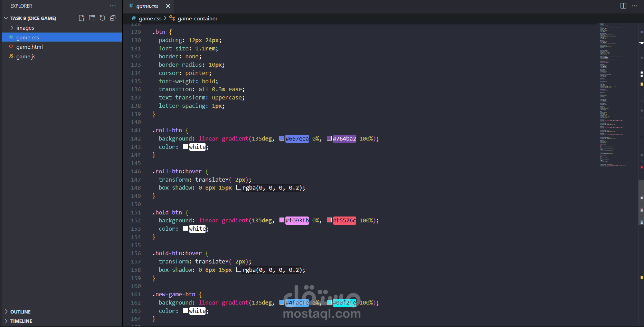This screenshot has height=327, width=644.
Task: Open editor more actions ellipsis menu
Action: [x=634, y=6]
